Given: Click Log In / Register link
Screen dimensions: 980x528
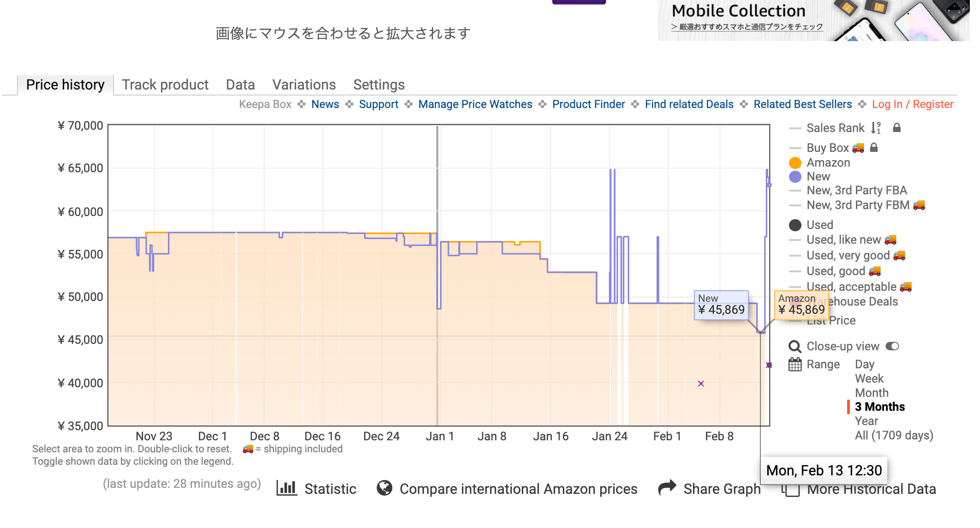Looking at the screenshot, I should (912, 104).
